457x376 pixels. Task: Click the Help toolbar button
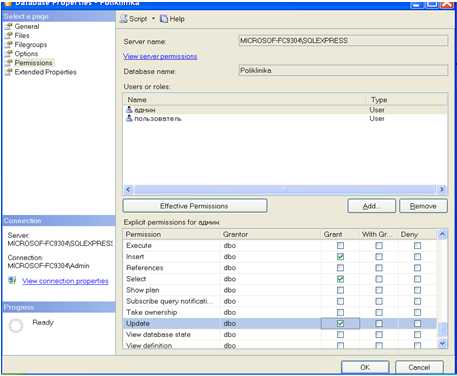click(172, 19)
